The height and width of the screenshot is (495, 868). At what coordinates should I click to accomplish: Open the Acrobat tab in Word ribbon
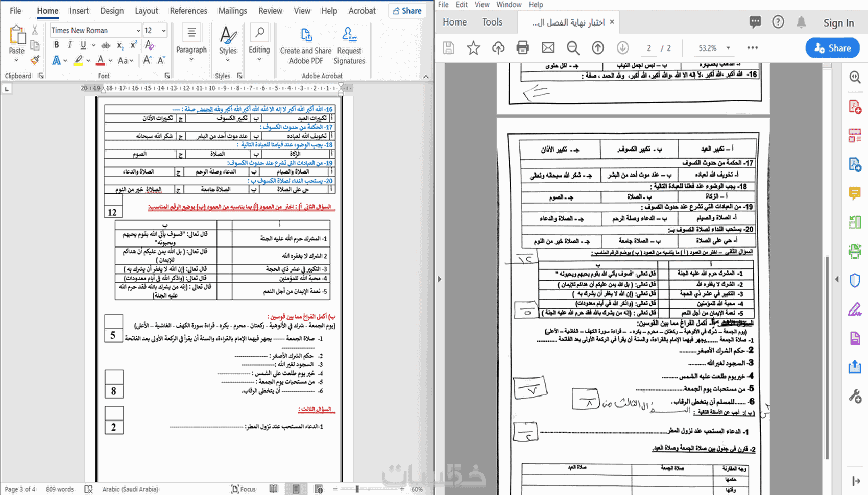(362, 11)
